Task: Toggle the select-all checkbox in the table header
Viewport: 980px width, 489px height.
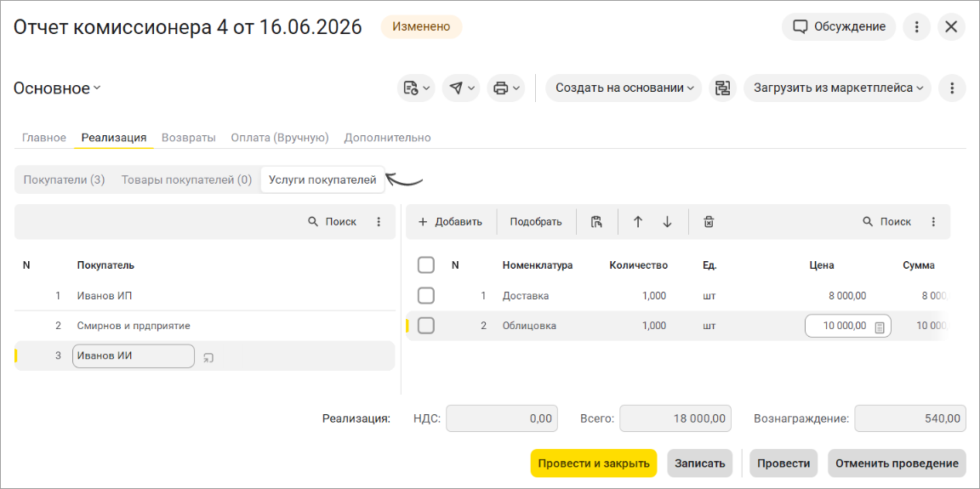Action: [x=426, y=265]
